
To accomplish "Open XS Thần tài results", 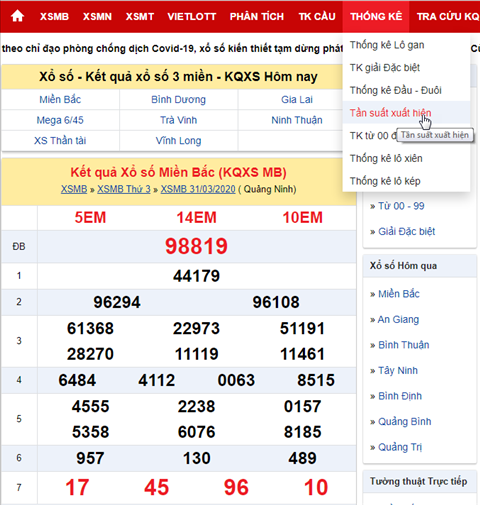I will tap(60, 140).
